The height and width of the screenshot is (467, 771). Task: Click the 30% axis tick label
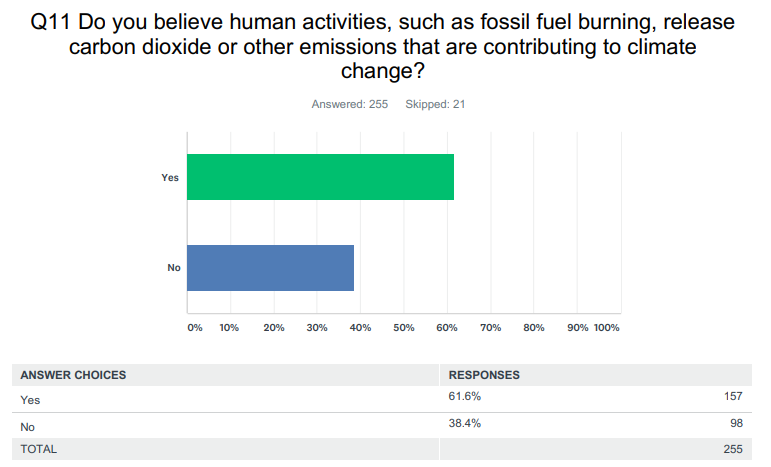click(317, 327)
